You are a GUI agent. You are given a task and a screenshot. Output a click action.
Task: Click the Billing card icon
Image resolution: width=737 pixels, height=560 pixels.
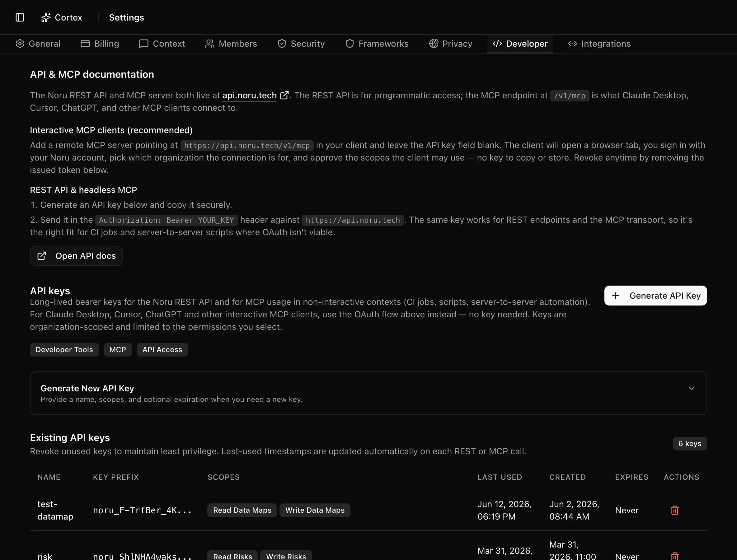[x=85, y=44]
